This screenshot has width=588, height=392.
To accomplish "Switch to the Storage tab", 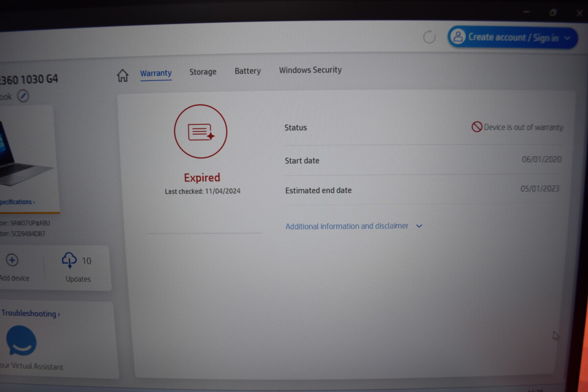I will [x=203, y=72].
